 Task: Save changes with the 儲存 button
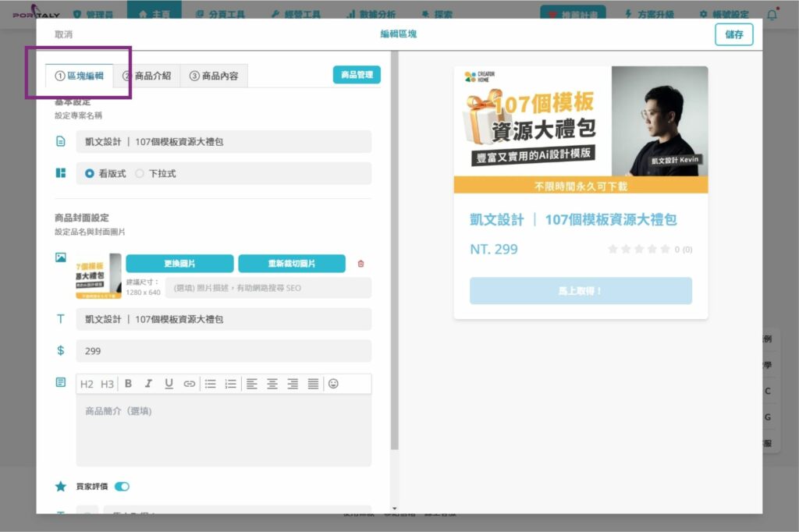coord(733,34)
